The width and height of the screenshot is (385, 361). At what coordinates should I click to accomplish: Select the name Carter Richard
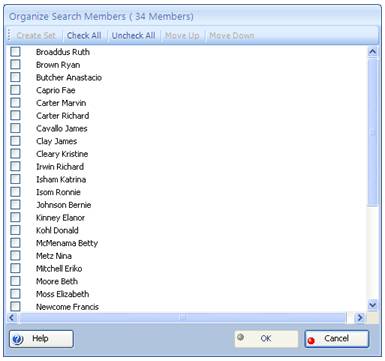(63, 116)
